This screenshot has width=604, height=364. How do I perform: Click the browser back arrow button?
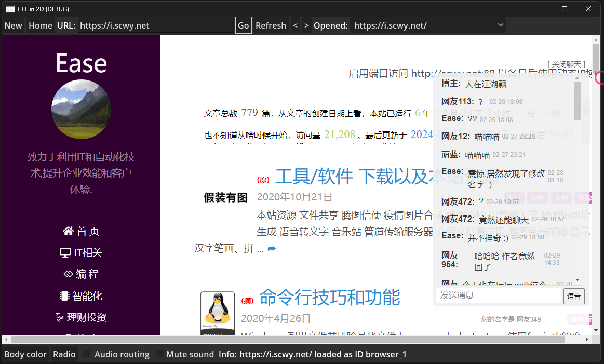pos(295,25)
